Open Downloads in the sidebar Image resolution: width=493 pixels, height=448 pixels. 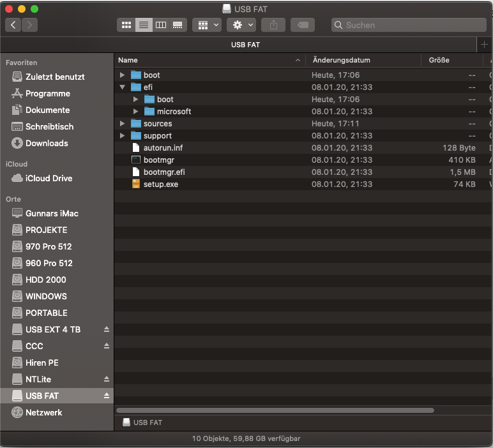coord(57,143)
